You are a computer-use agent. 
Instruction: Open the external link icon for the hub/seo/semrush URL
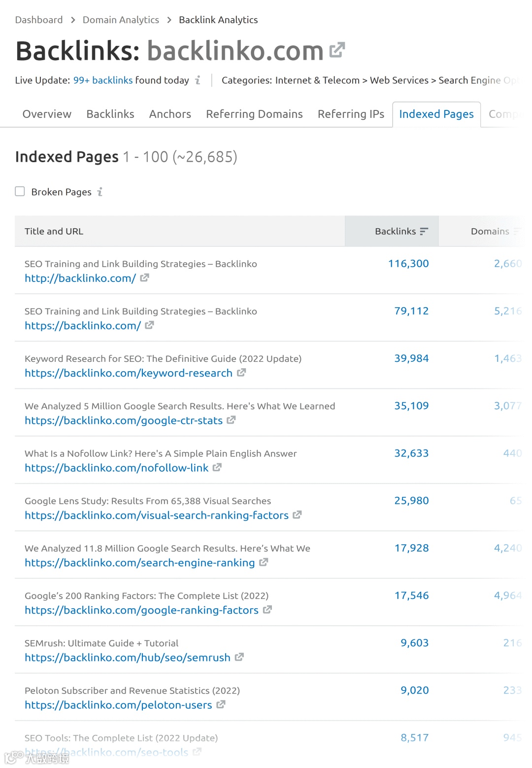[239, 657]
